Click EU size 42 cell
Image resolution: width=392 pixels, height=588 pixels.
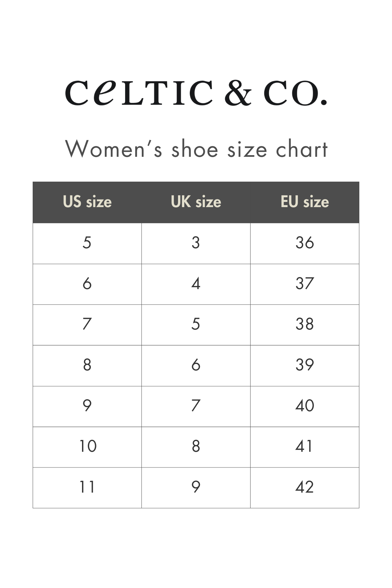coord(305,487)
